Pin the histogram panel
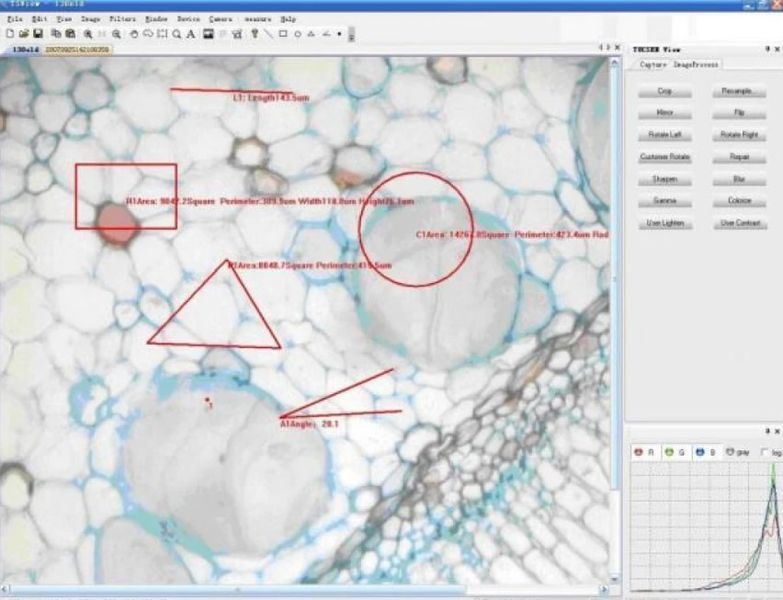783x600 pixels. 767,431
